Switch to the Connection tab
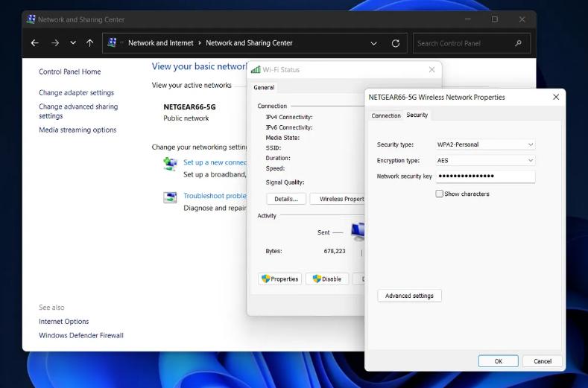The width and height of the screenshot is (588, 388). click(x=386, y=115)
